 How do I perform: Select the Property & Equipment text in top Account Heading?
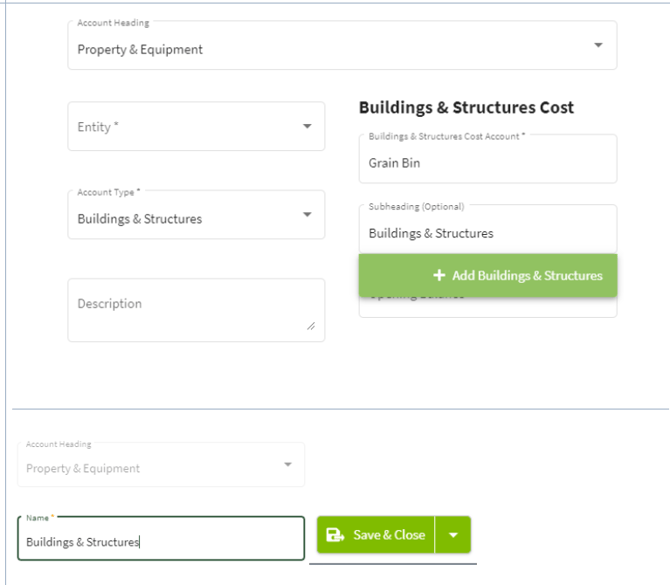tap(140, 50)
